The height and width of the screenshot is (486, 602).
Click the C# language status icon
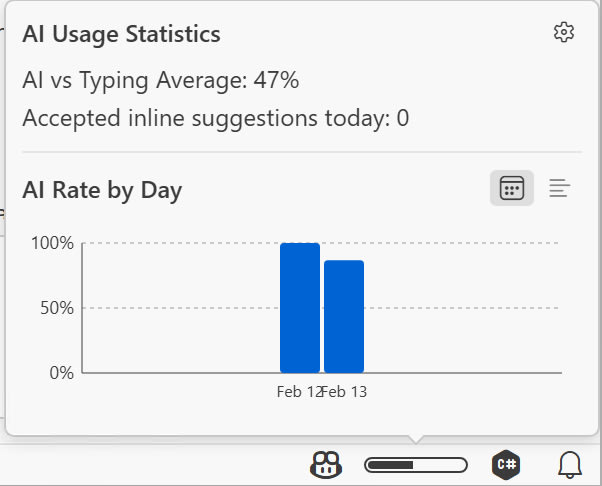pos(506,464)
